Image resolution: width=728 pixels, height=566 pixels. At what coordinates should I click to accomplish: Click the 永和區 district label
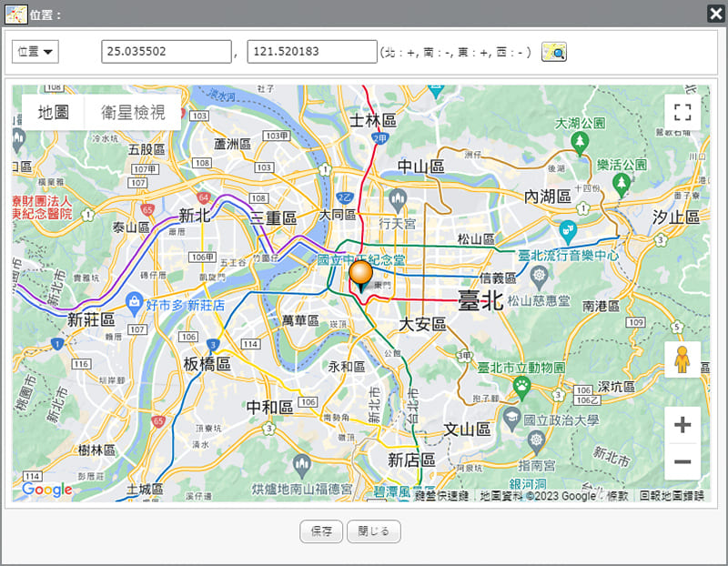[347, 367]
